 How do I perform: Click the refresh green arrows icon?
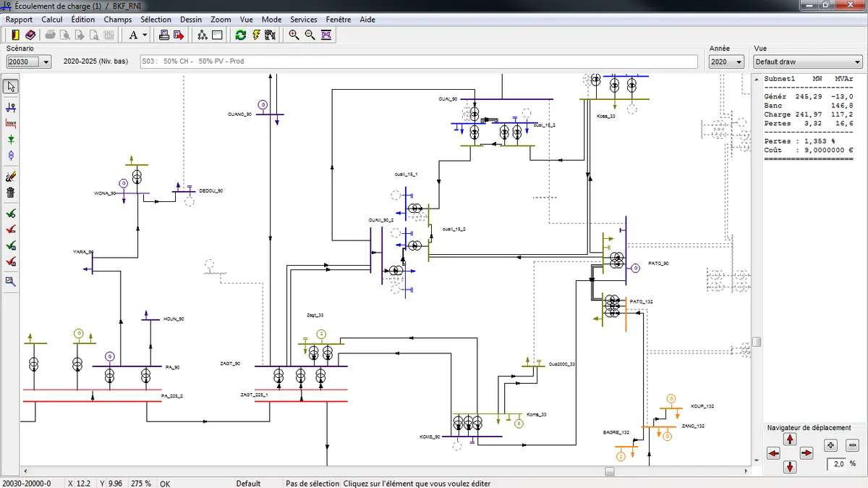point(240,34)
